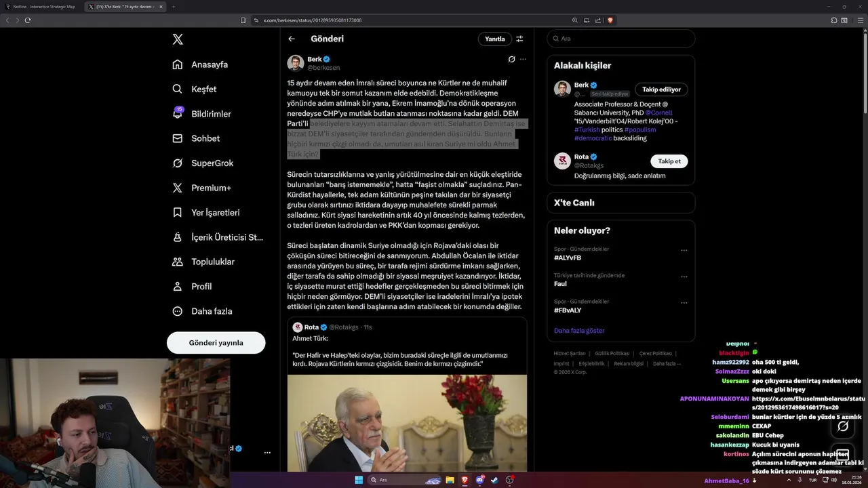The image size is (868, 488).
Task: Open Bildirimler notifications
Action: tap(201, 114)
